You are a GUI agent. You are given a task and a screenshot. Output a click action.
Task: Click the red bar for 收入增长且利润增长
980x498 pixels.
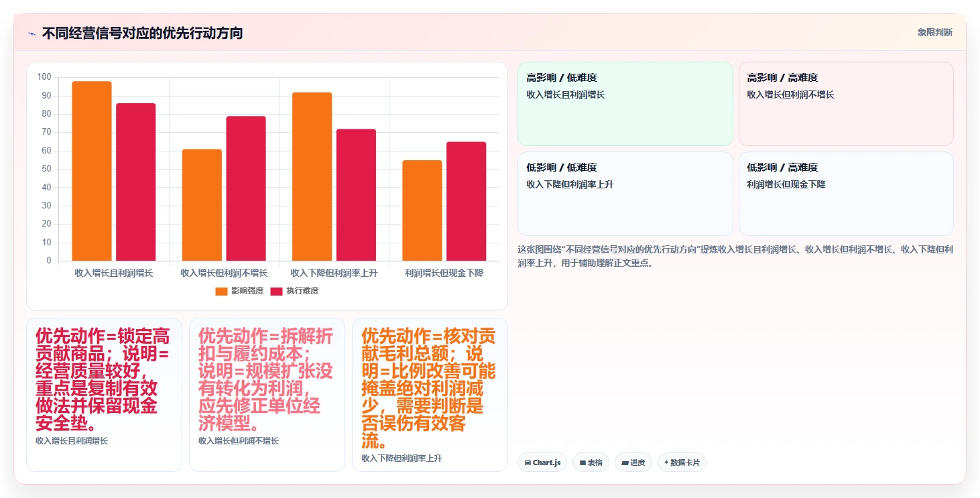coord(136,182)
